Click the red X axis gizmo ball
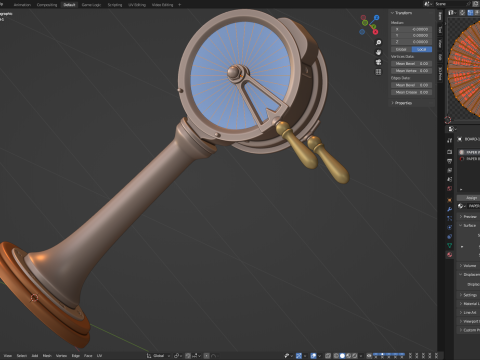This screenshot has height=360, width=480. [x=376, y=32]
